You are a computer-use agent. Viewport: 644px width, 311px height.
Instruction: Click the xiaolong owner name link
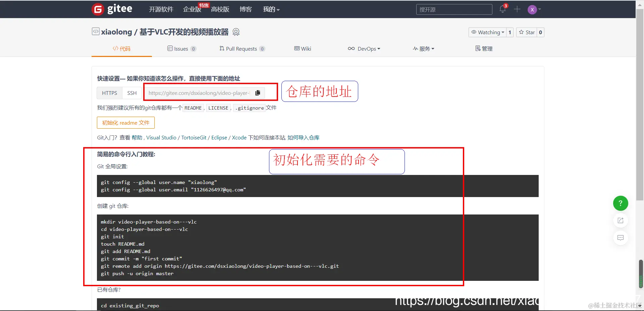[x=116, y=32]
